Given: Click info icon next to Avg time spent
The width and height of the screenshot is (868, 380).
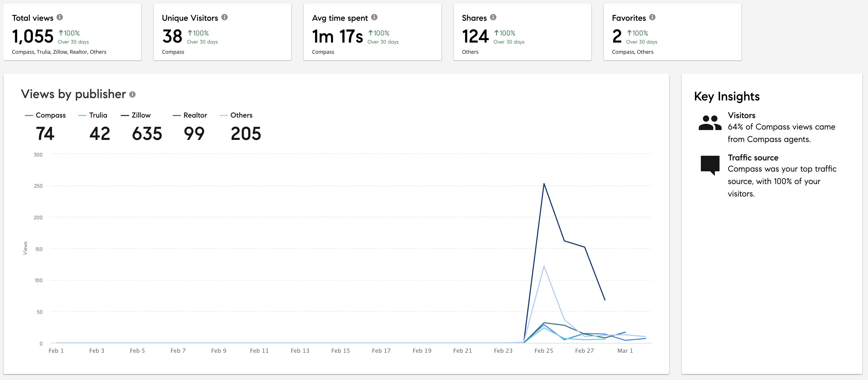Looking at the screenshot, I should [374, 17].
